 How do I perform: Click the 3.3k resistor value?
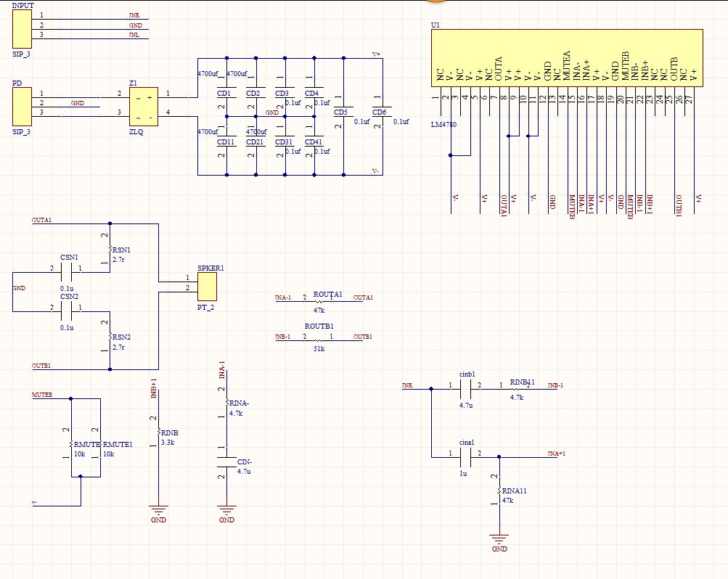[x=168, y=443]
